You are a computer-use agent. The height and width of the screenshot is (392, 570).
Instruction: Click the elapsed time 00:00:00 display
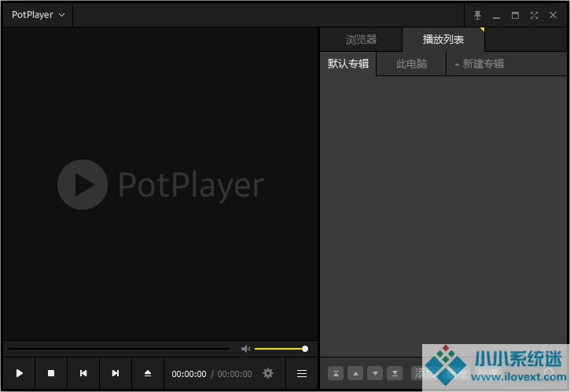[189, 374]
